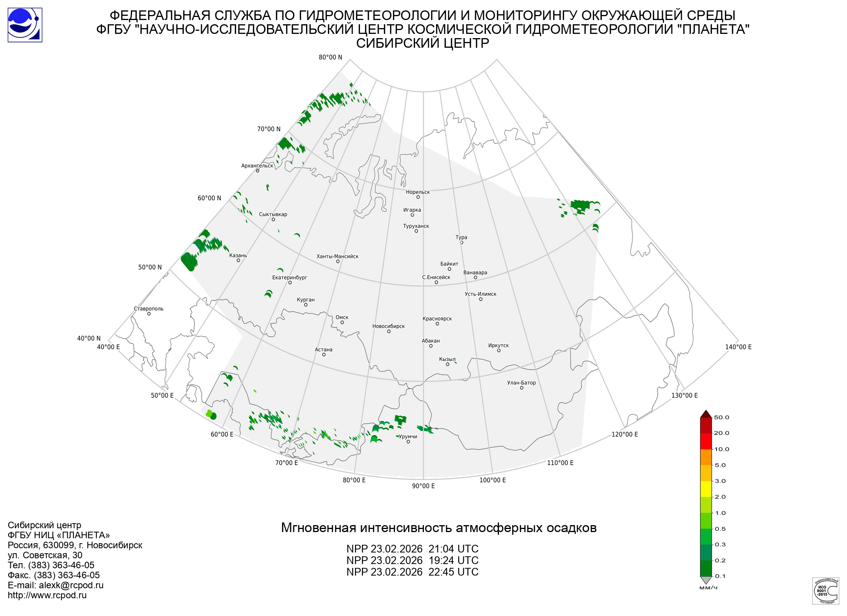Click the http://www.rcpod.ru website link
This screenshot has height=616, width=847.
pyautogui.click(x=47, y=595)
